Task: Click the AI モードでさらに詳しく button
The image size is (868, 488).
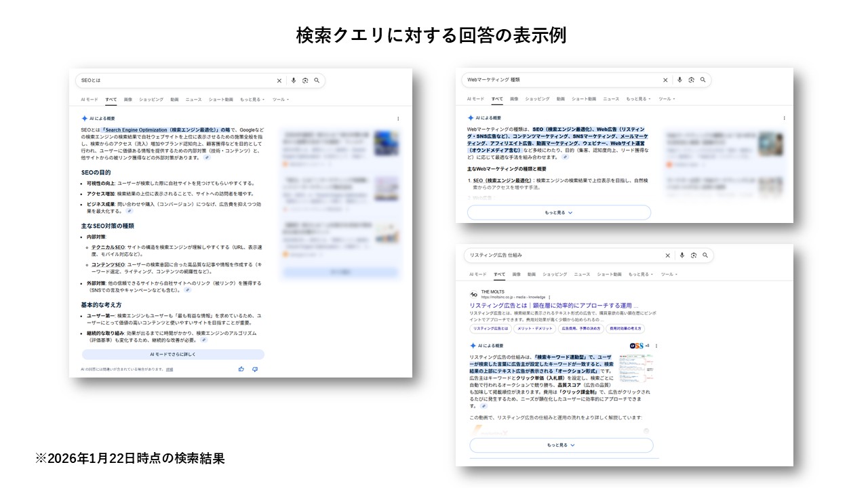Action: pos(173,354)
